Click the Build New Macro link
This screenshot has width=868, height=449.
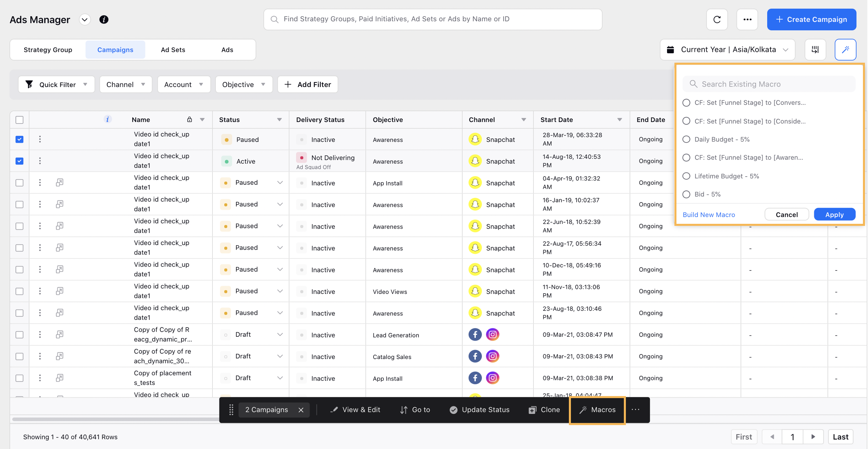click(x=709, y=214)
